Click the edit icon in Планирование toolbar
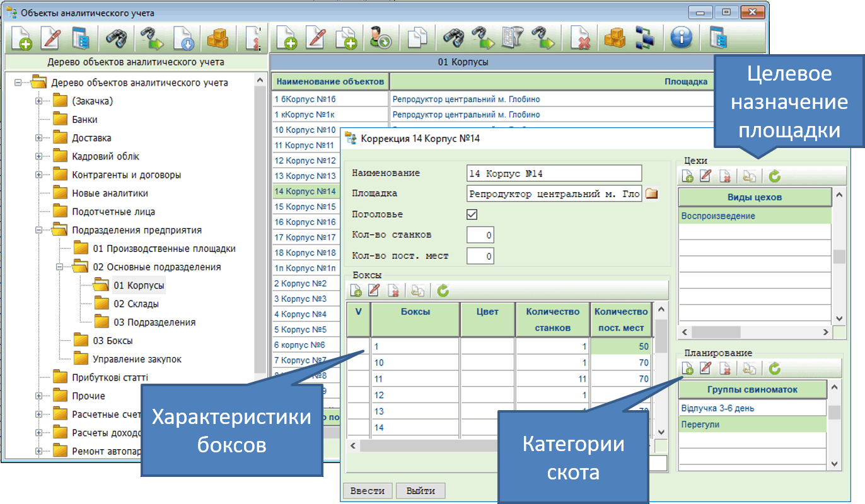This screenshot has width=865, height=504. 706,368
